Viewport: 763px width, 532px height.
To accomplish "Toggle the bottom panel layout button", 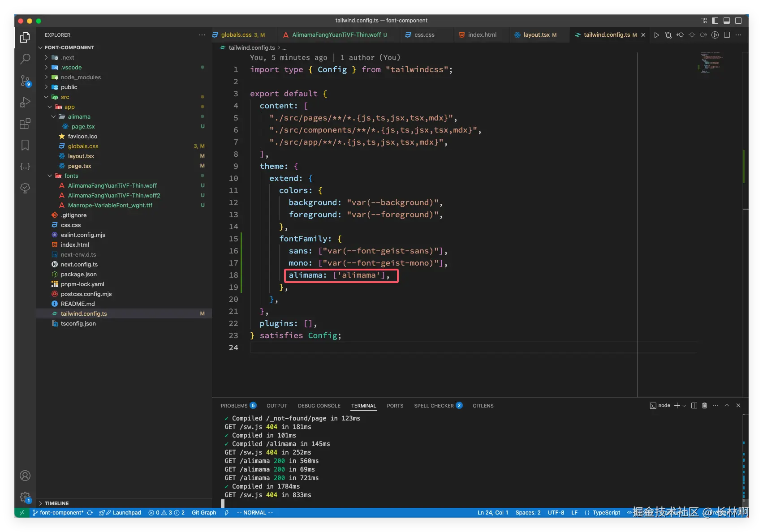I will [727, 21].
